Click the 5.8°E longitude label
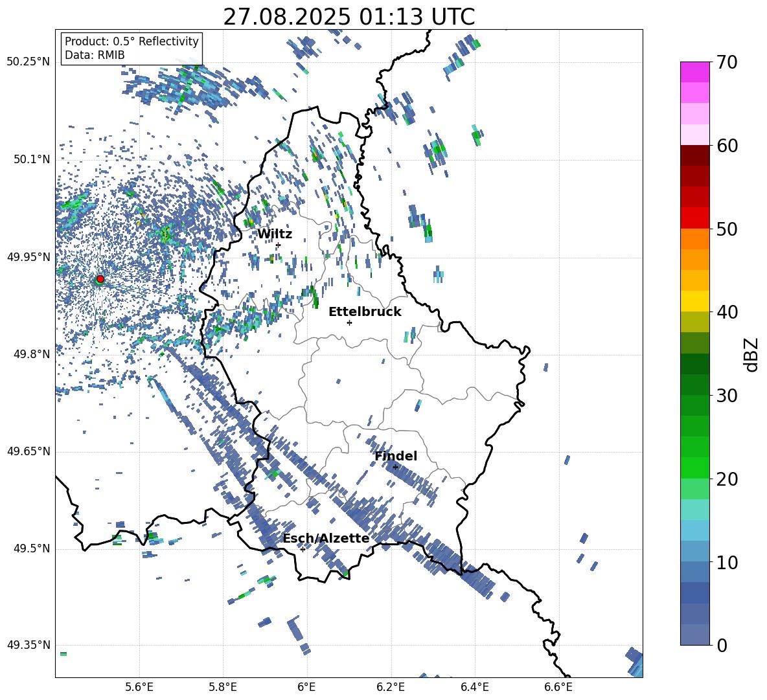 (x=223, y=687)
